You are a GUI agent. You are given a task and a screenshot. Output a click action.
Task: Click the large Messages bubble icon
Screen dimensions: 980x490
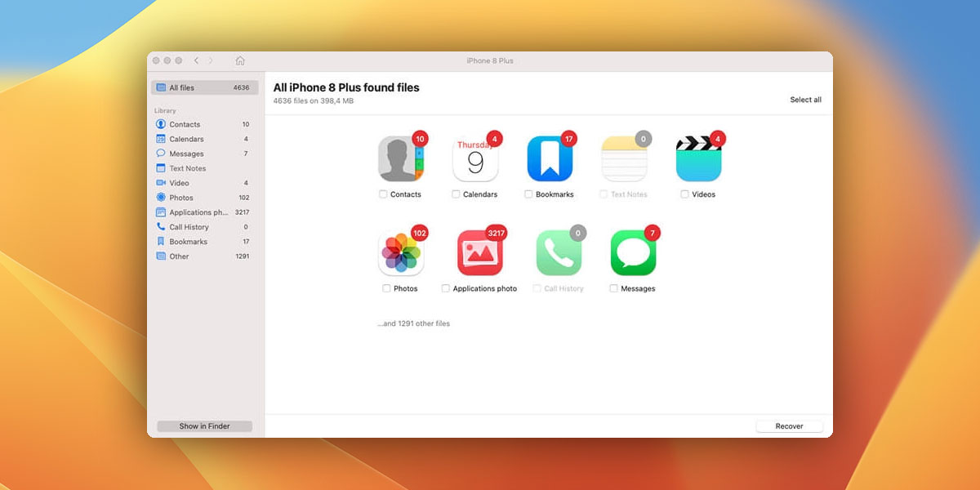point(634,252)
